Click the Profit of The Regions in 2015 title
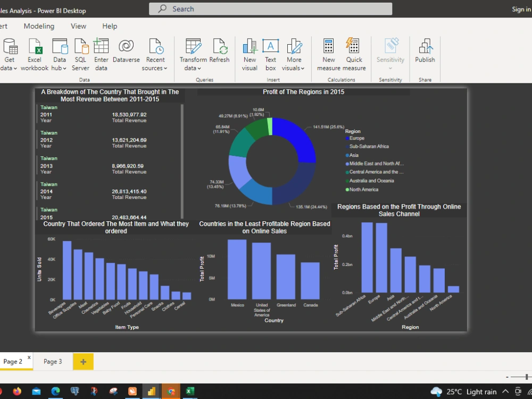 (x=303, y=92)
